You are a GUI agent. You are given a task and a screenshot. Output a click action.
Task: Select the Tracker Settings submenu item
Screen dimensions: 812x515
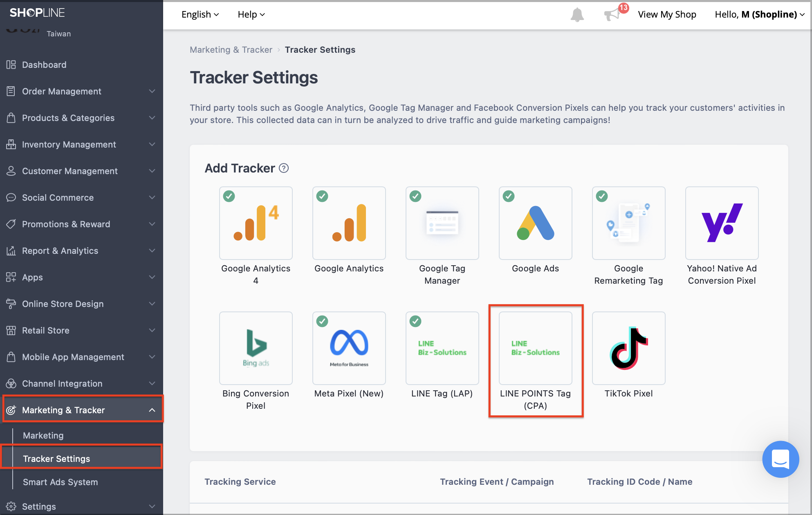pyautogui.click(x=56, y=459)
